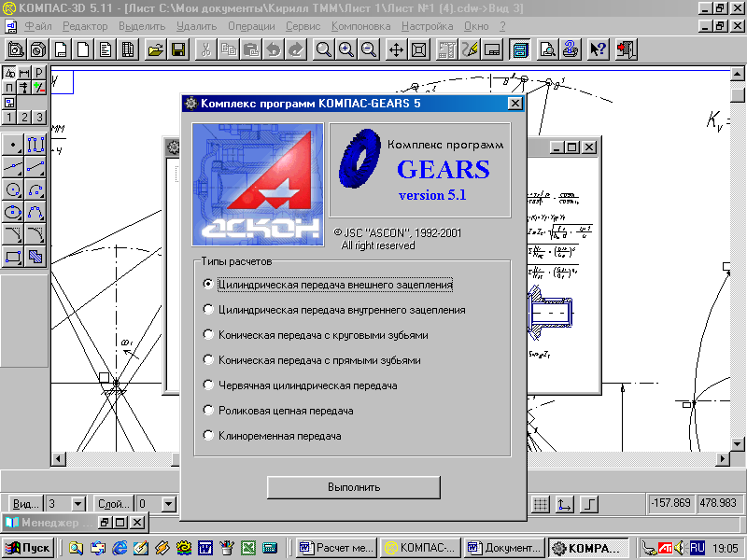Open the Настройка menu
The image size is (747, 560).
(428, 26)
